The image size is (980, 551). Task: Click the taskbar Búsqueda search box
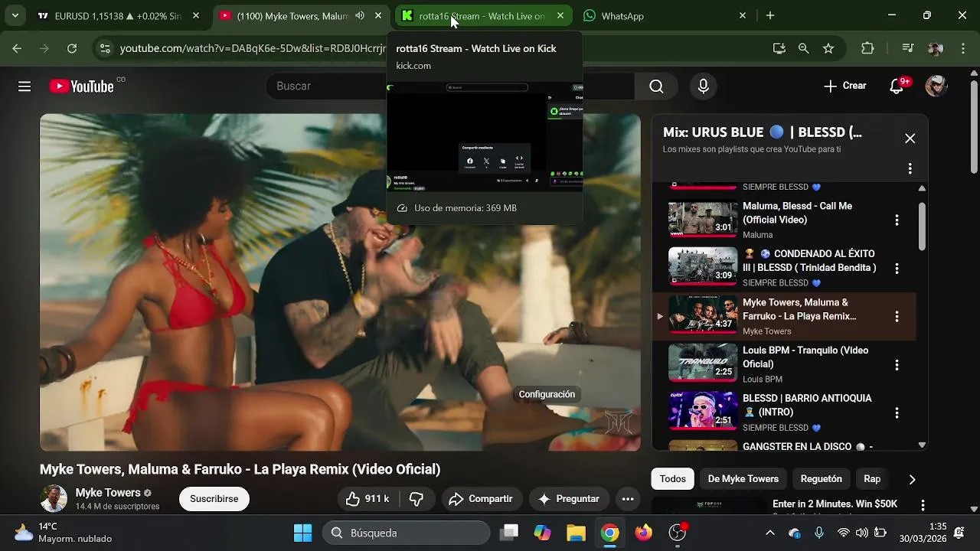(x=406, y=533)
